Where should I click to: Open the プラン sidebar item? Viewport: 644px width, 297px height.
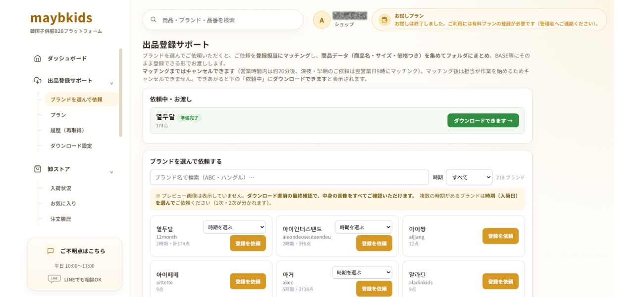tap(58, 115)
